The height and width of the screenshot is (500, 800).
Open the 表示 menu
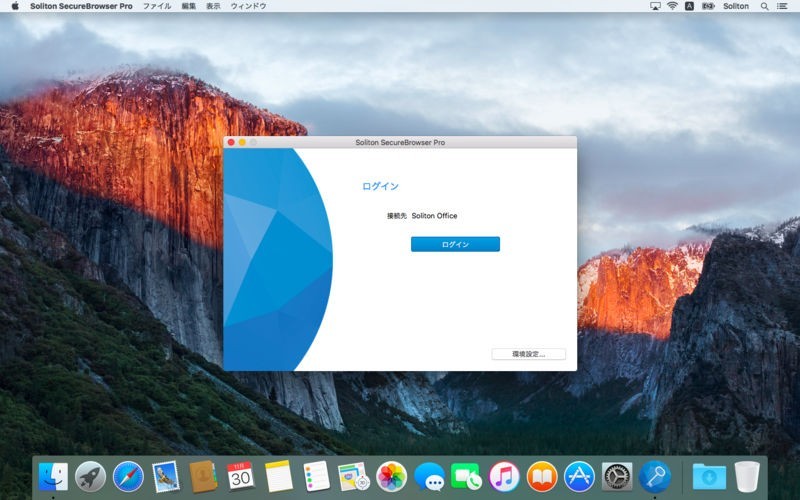click(213, 6)
